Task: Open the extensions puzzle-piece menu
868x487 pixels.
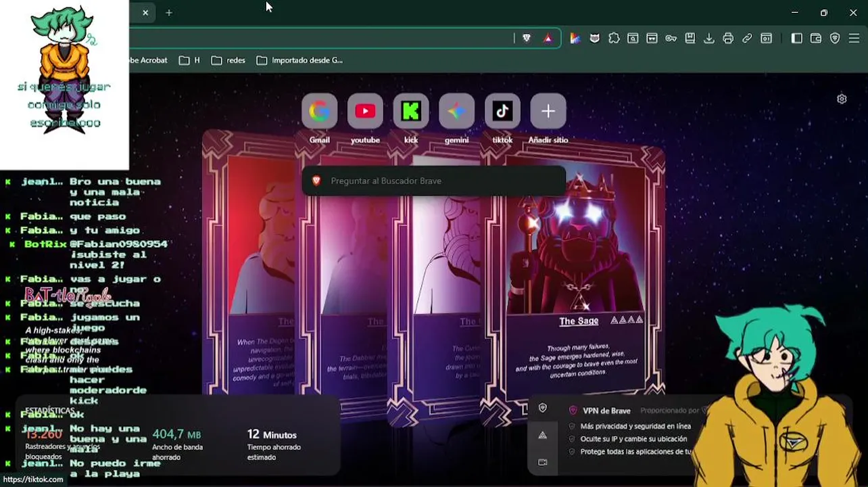Action: (614, 39)
